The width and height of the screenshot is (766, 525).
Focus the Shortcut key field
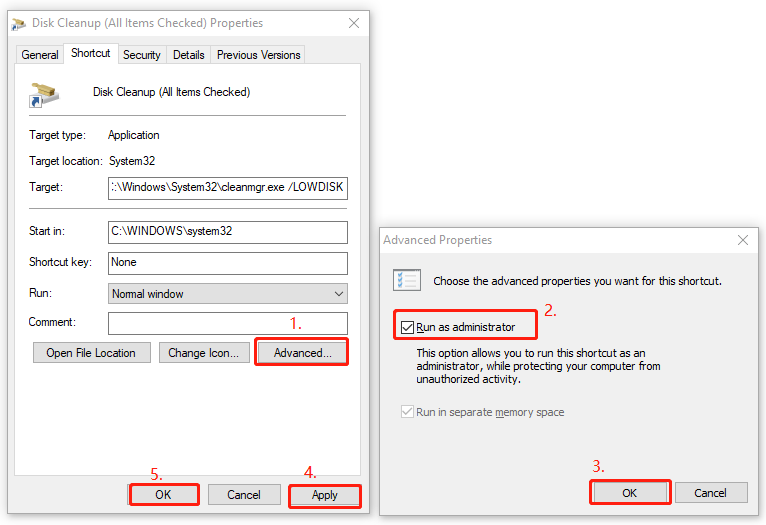[x=228, y=263]
